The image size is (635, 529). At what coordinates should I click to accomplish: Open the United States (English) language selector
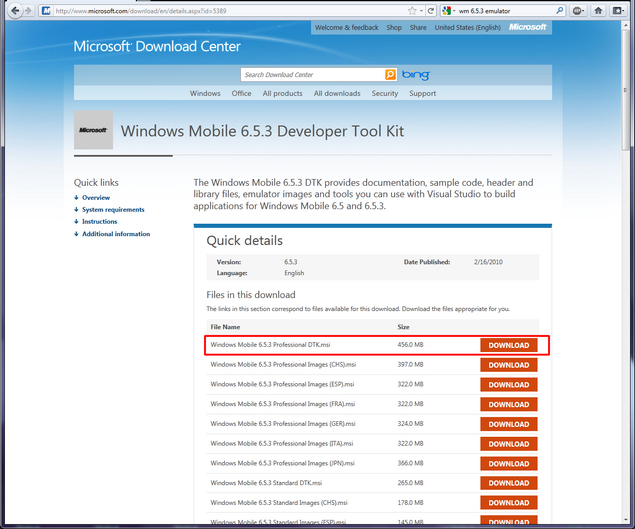coord(468,28)
